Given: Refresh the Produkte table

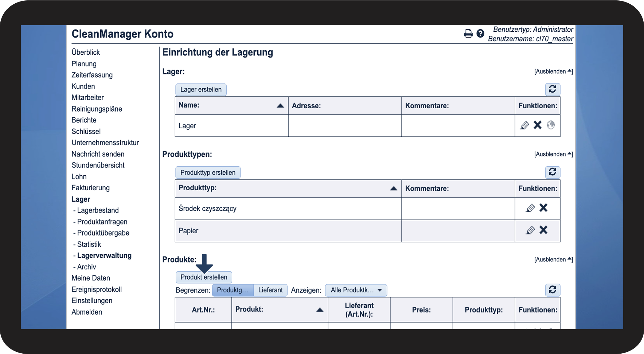Looking at the screenshot, I should (553, 290).
